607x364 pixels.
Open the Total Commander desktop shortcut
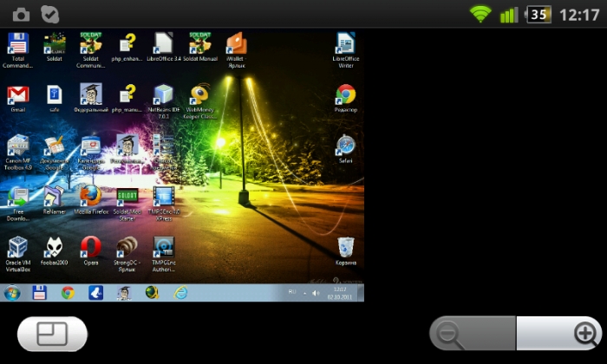pyautogui.click(x=18, y=50)
